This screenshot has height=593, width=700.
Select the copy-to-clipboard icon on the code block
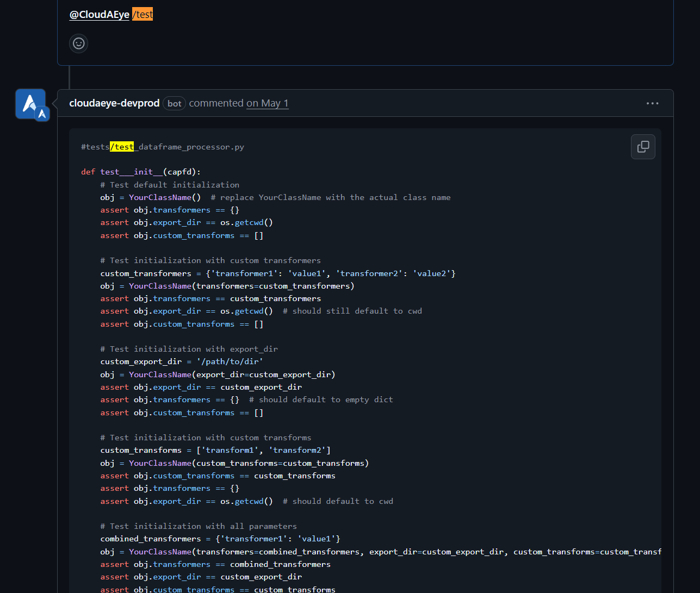point(643,147)
